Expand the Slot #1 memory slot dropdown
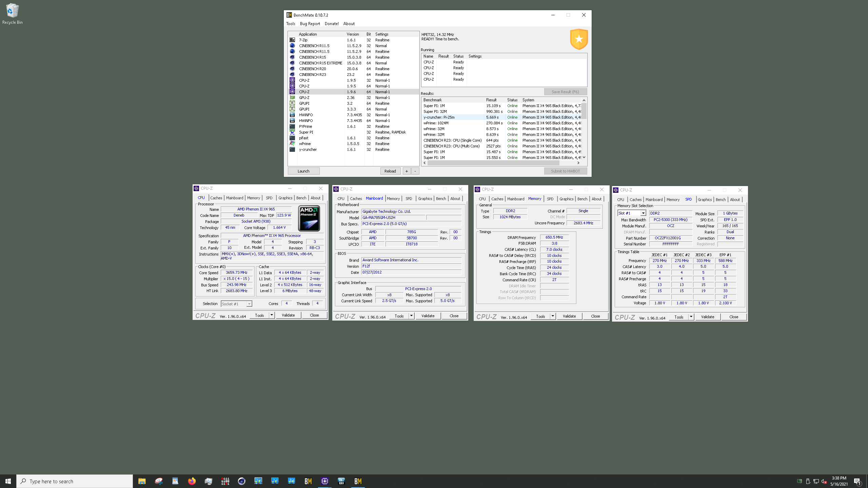868x488 pixels. point(643,213)
